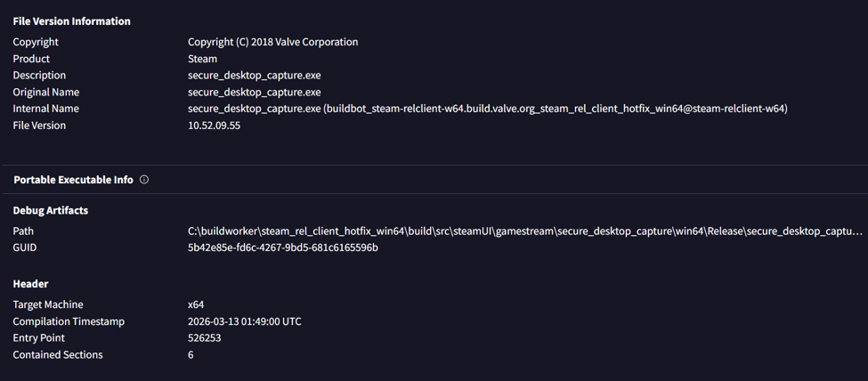Image resolution: width=868 pixels, height=381 pixels.
Task: Select 'Copyright (C) 2018 Valve Corporation' value
Action: point(273,42)
